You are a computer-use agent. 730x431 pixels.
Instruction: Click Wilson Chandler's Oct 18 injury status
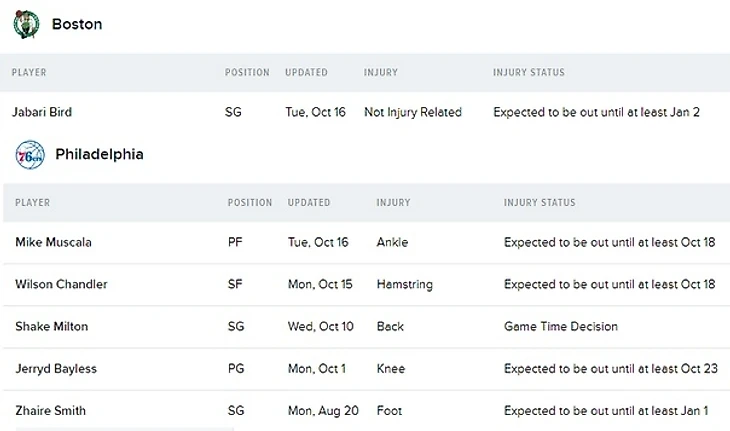coord(609,284)
